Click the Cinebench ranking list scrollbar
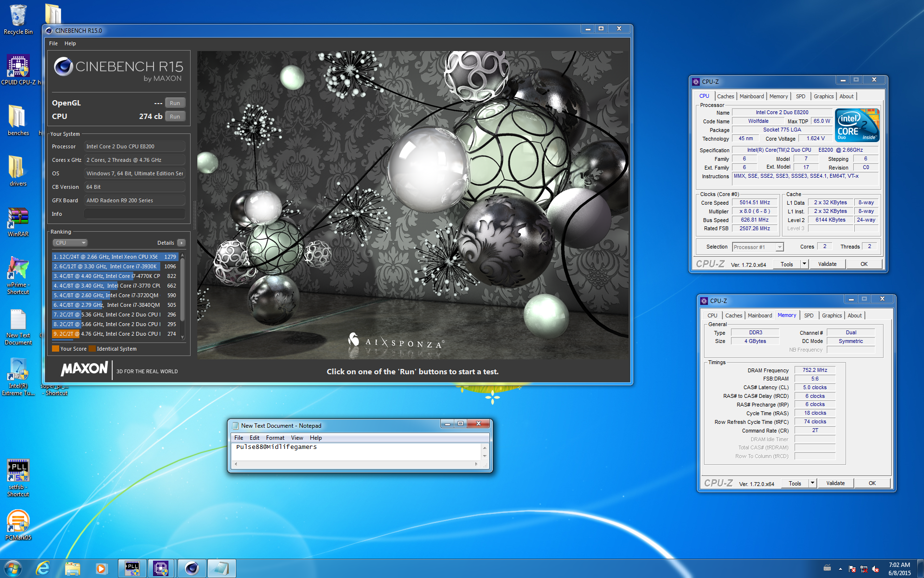Viewport: 924px width, 578px height. (182, 296)
